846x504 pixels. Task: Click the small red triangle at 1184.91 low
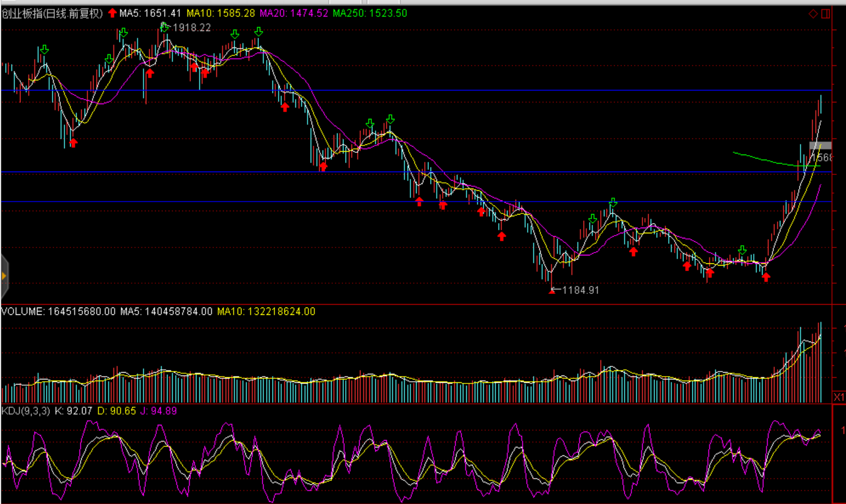click(552, 291)
